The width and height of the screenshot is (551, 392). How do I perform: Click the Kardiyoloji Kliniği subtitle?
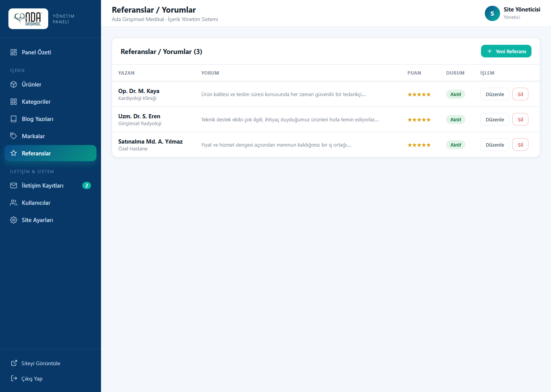click(137, 98)
